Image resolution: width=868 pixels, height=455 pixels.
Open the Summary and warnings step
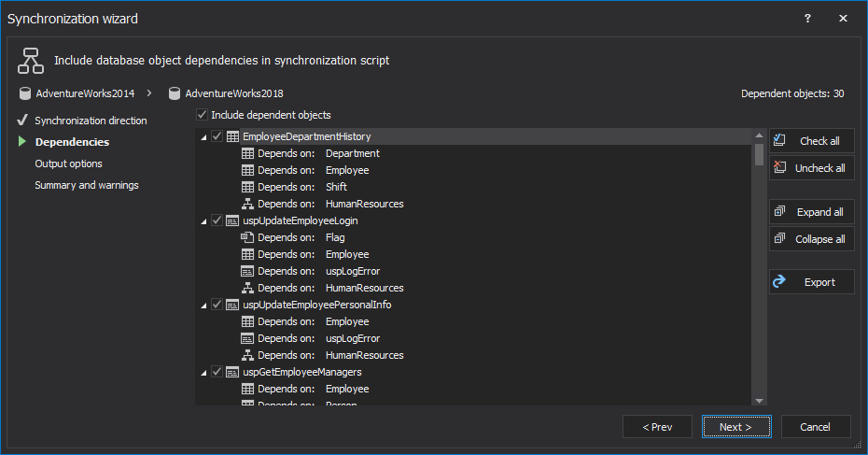(x=86, y=185)
